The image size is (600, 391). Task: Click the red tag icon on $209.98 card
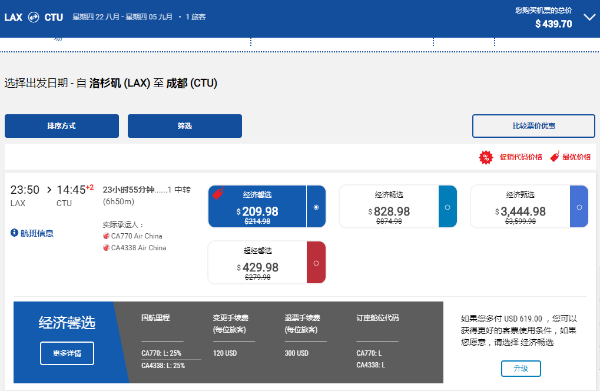click(x=218, y=193)
